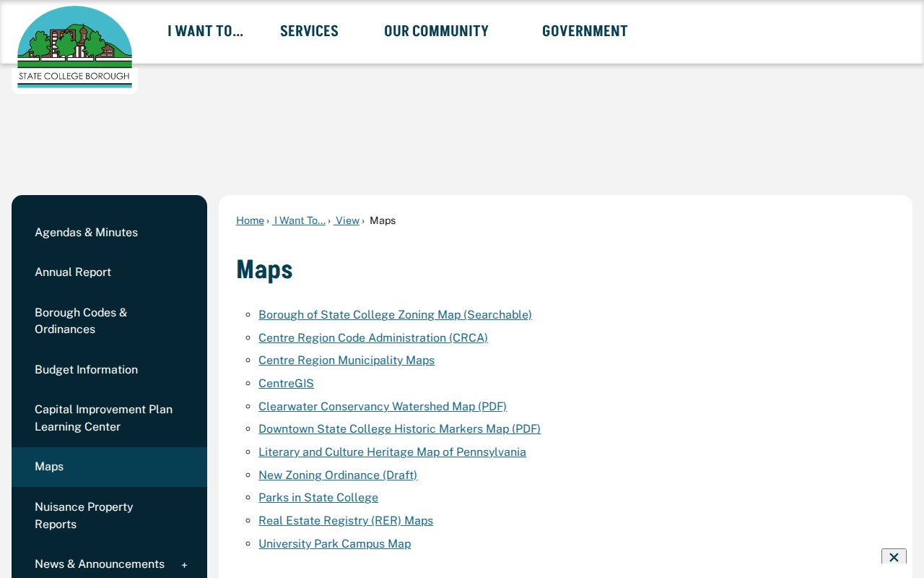
Task: Click the View breadcrumb link
Action: click(347, 220)
